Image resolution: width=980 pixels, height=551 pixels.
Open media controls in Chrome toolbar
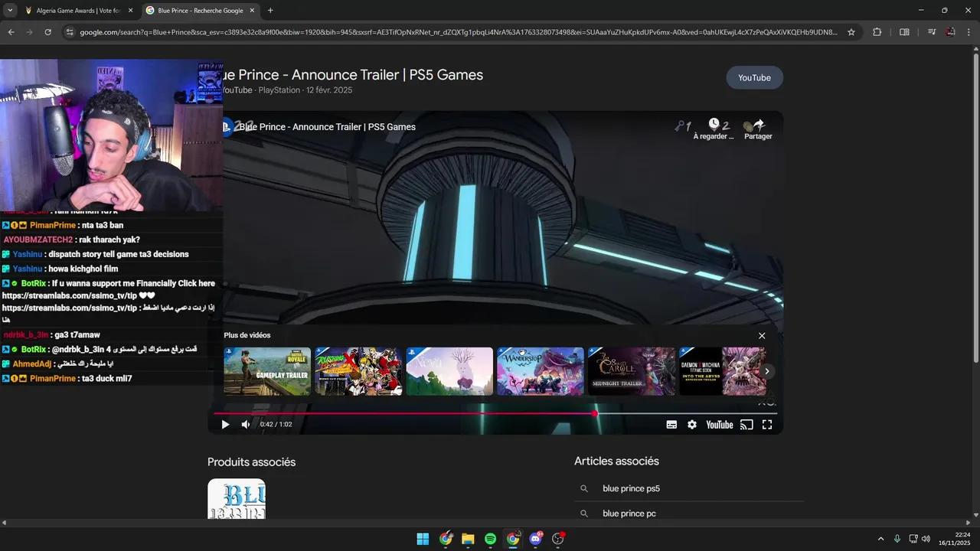click(931, 32)
